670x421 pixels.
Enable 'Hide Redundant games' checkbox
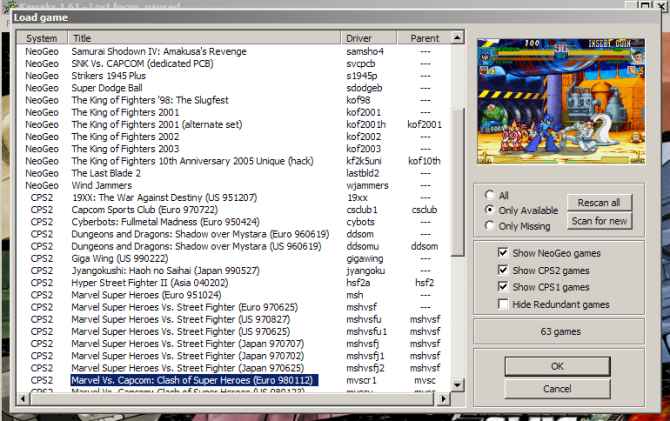click(x=503, y=304)
